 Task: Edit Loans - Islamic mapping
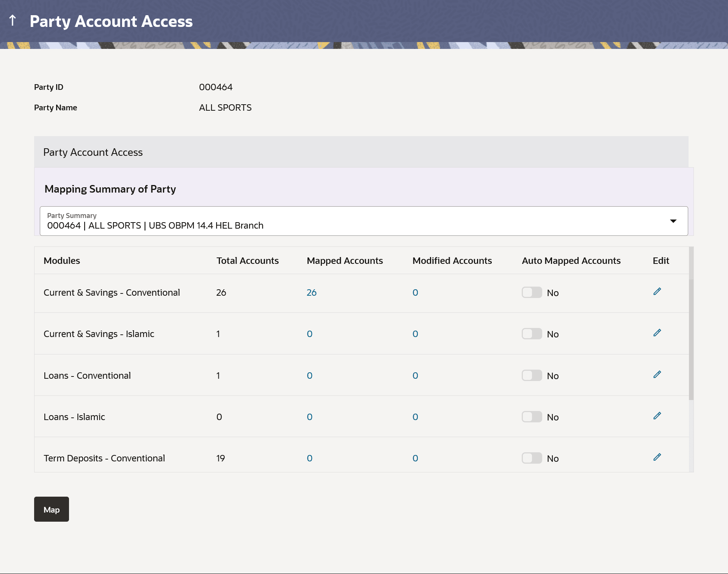point(657,416)
